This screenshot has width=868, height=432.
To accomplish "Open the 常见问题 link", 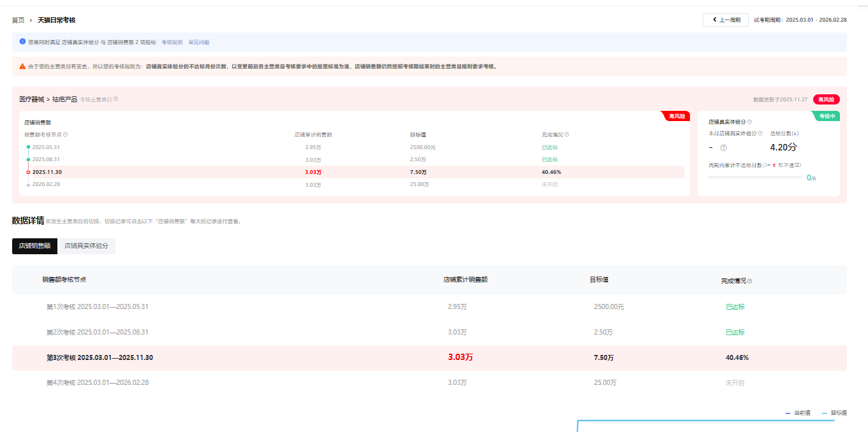I will click(x=198, y=42).
